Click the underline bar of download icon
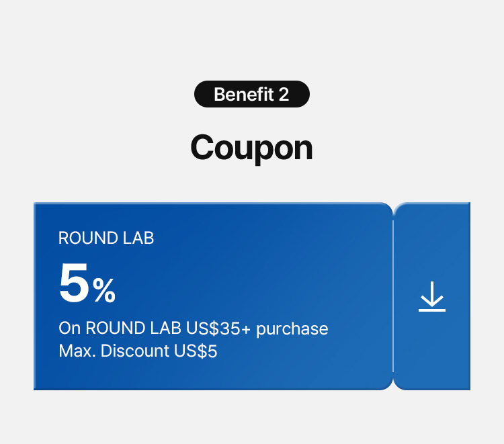 (x=432, y=310)
